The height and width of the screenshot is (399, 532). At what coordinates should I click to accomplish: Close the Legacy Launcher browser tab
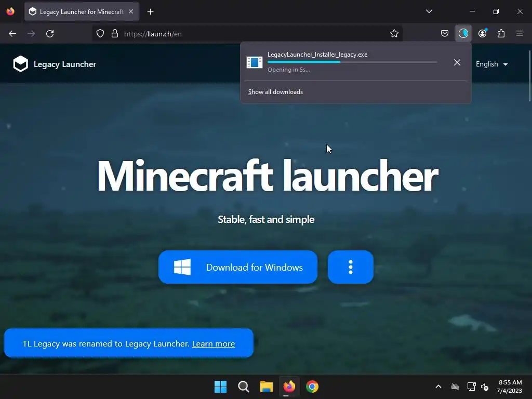pyautogui.click(x=131, y=11)
